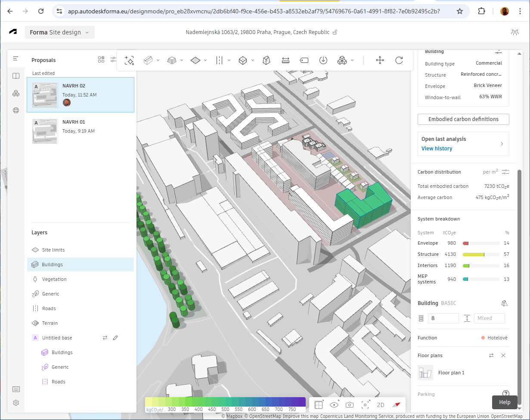Image resolution: width=530 pixels, height=420 pixels.
Task: Toggle the eye visibility options button
Action: 334,405
